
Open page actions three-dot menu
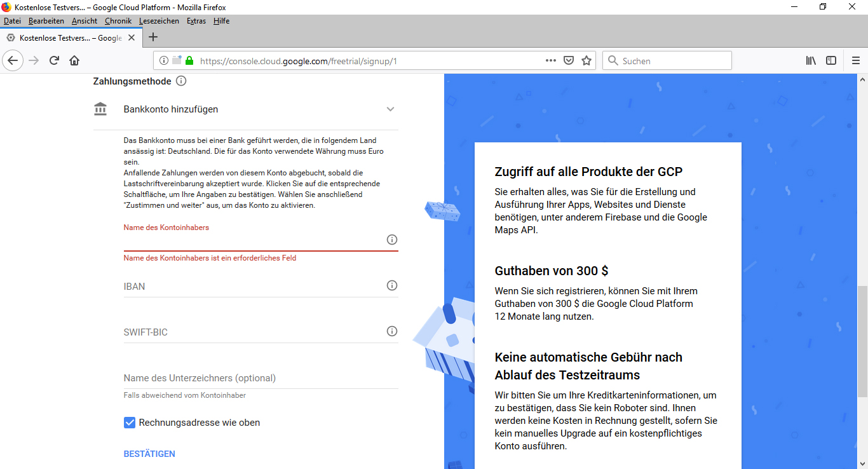(551, 60)
